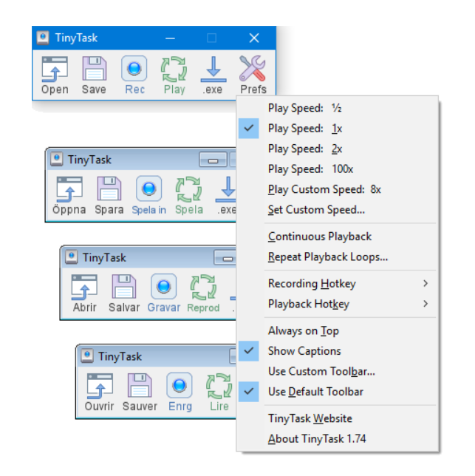
Task: Choose Play Speed 100x
Action: 338,169
